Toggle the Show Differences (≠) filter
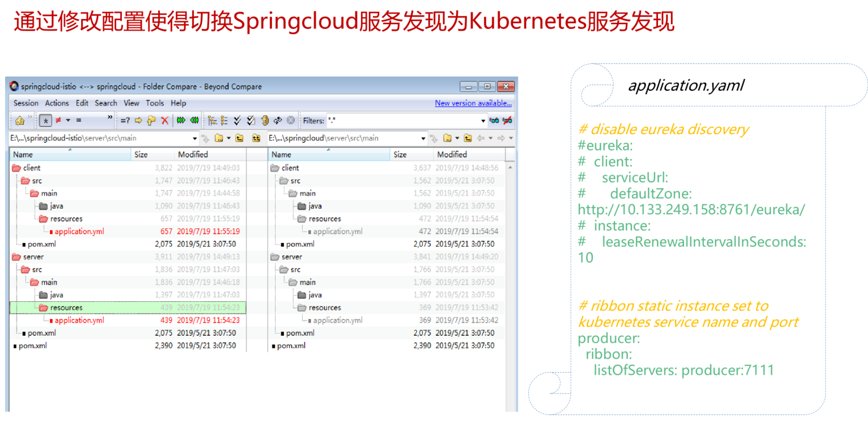This screenshot has height=427, width=868. (x=58, y=121)
